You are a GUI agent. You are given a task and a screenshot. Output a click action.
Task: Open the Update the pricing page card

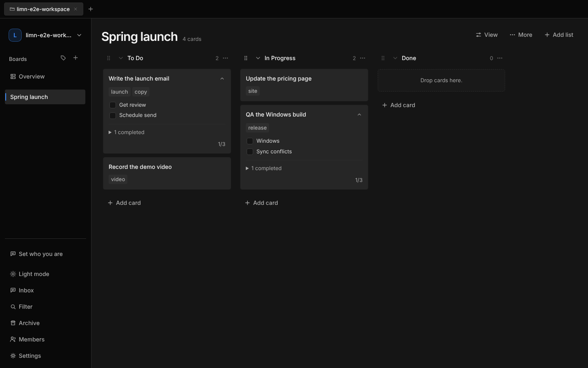tap(304, 85)
